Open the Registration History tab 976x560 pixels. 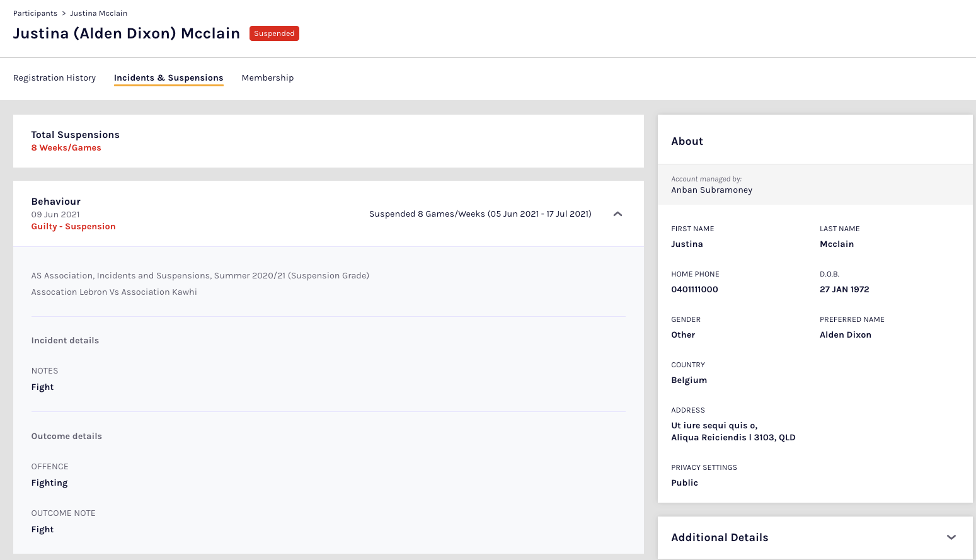coord(55,78)
